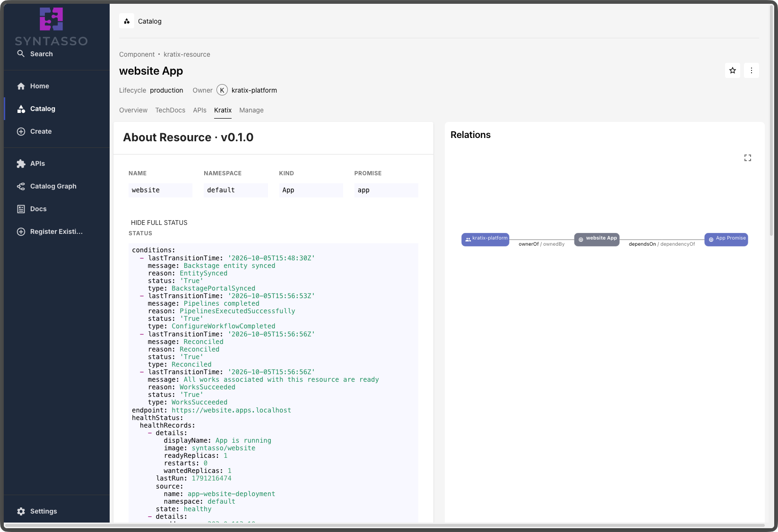The image size is (778, 532).
Task: Click the lastRun value 1791216474
Action: click(x=211, y=478)
